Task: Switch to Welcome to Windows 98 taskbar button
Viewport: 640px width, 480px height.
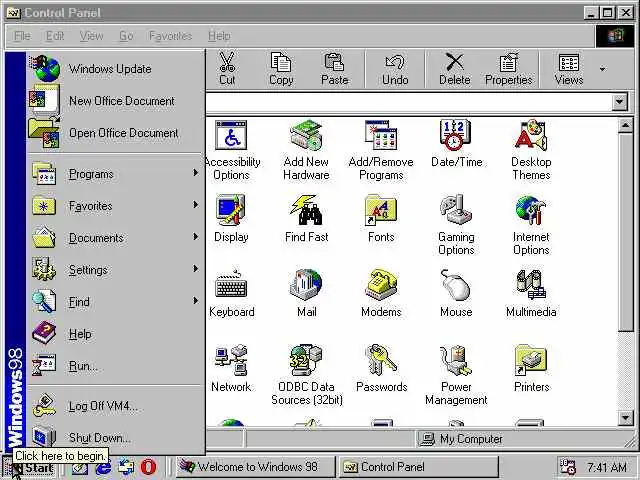Action: click(x=256, y=467)
